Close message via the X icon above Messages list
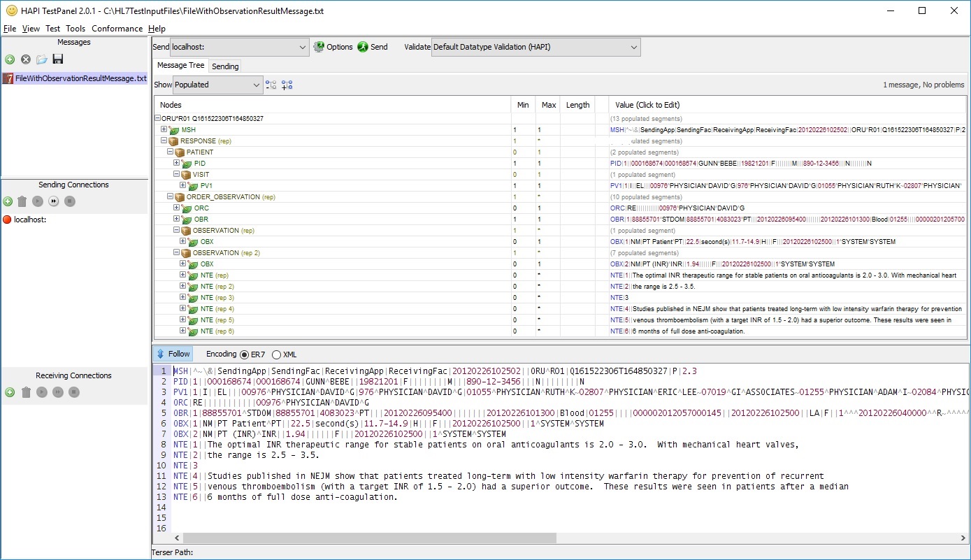Image resolution: width=971 pixels, height=560 pixels. click(x=25, y=59)
